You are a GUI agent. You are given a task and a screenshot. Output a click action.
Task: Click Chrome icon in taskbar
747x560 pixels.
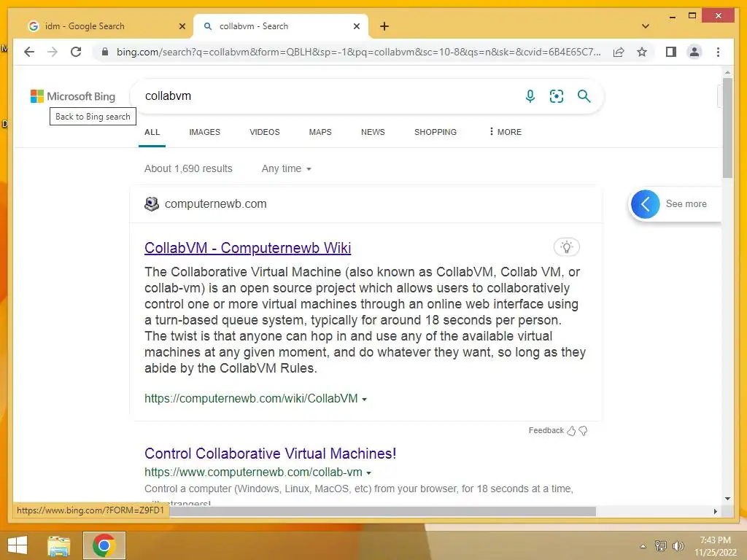pos(104,545)
